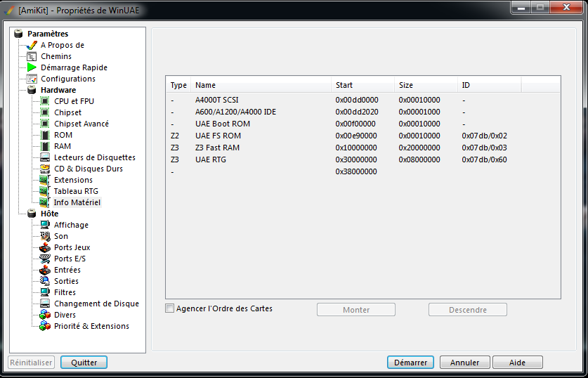Click the Réinitialiser button

tap(31, 363)
